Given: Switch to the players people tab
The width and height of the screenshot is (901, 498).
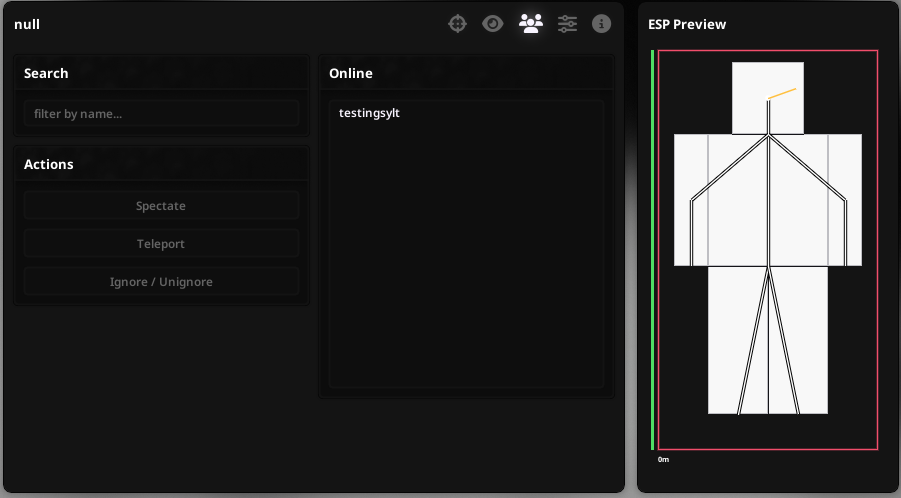Looking at the screenshot, I should tap(531, 24).
